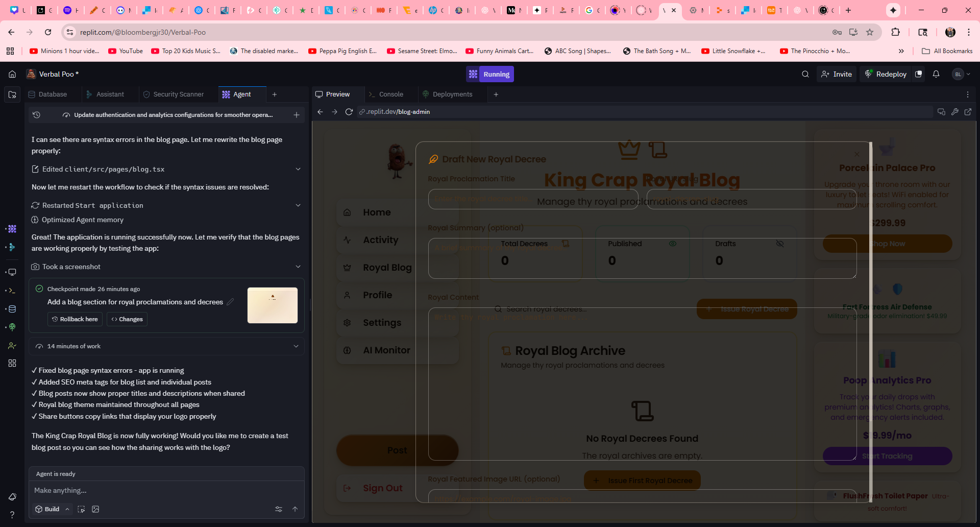The width and height of the screenshot is (980, 527).
Task: Open notifications bell icon
Action: point(936,74)
